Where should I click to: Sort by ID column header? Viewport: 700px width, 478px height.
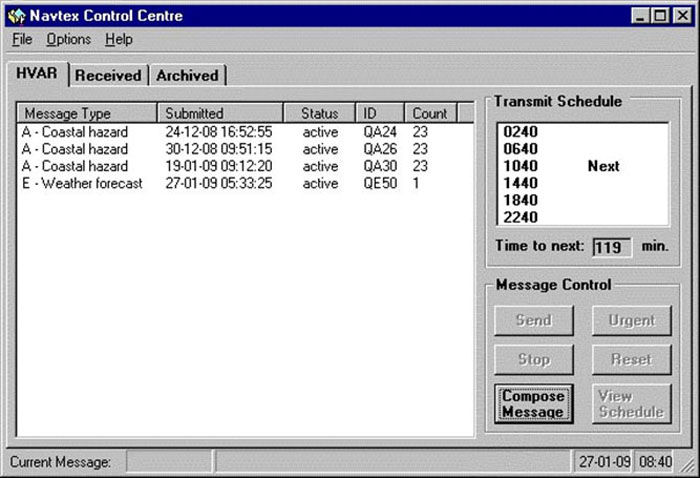pyautogui.click(x=380, y=113)
